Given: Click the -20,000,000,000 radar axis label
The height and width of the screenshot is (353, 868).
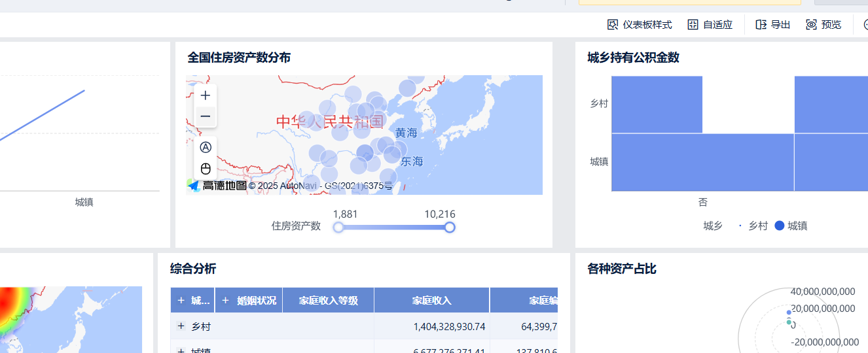Looking at the screenshot, I should [x=825, y=342].
